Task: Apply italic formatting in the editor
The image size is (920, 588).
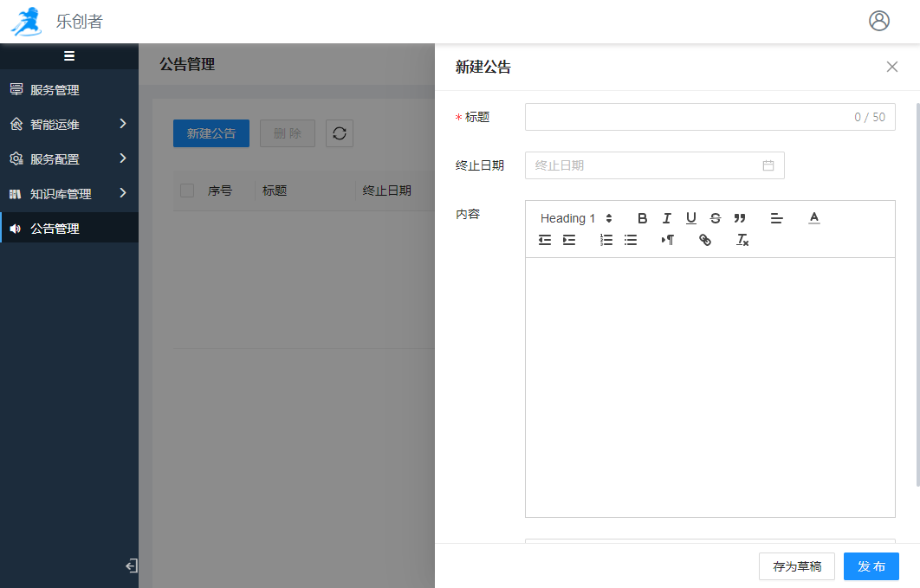Action: [x=666, y=218]
